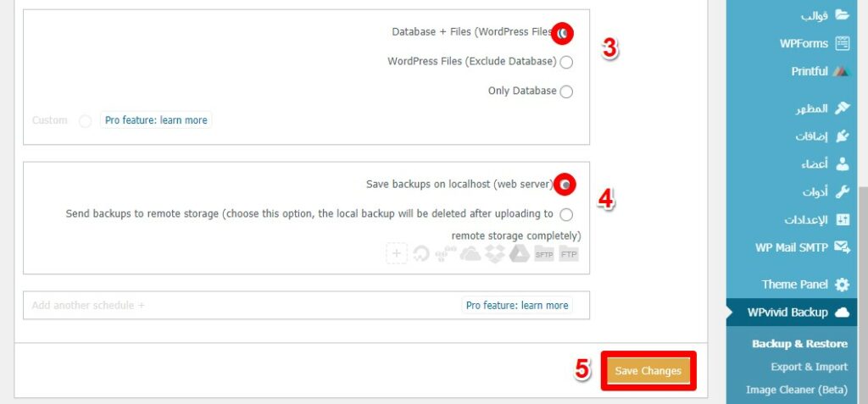Open Pro feature link beside Custom
The width and height of the screenshot is (868, 404).
coord(156,120)
